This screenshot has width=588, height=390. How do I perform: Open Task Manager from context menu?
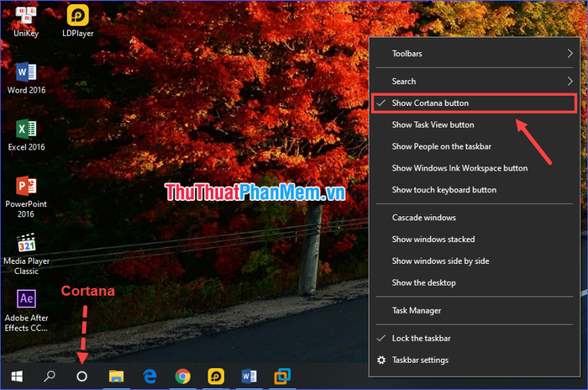tap(474, 311)
